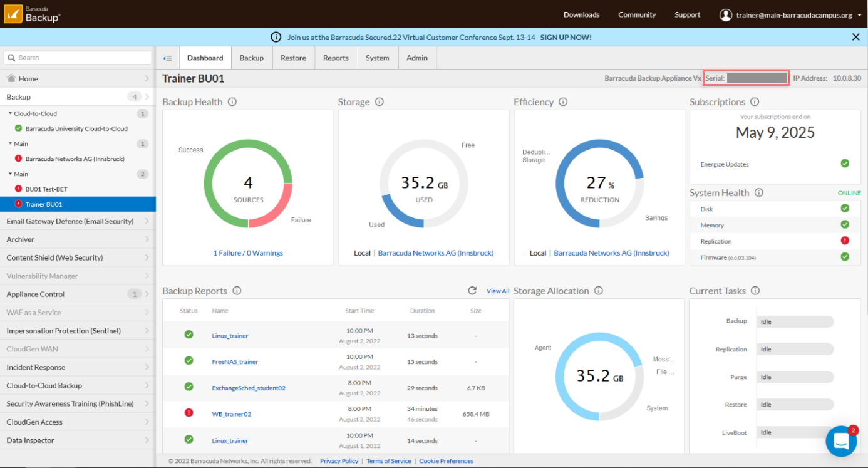Open the Downloads link in header
868x468 pixels.
[x=581, y=15]
